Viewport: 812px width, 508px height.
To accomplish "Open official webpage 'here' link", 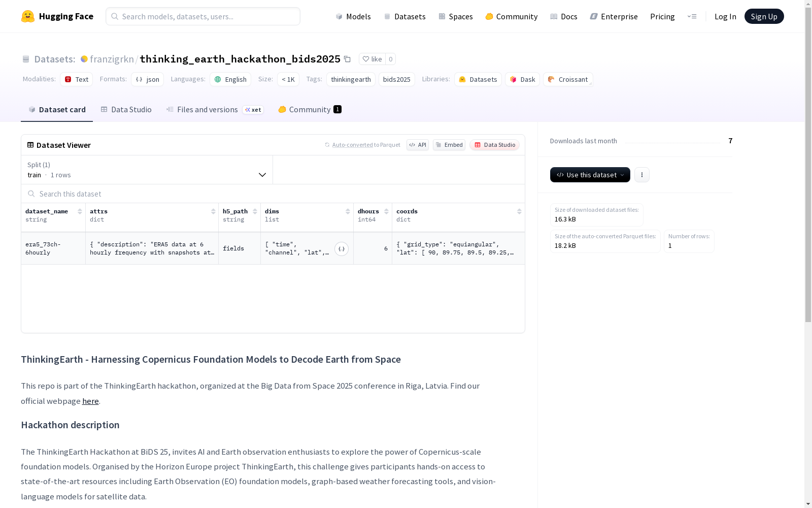I will (x=90, y=401).
